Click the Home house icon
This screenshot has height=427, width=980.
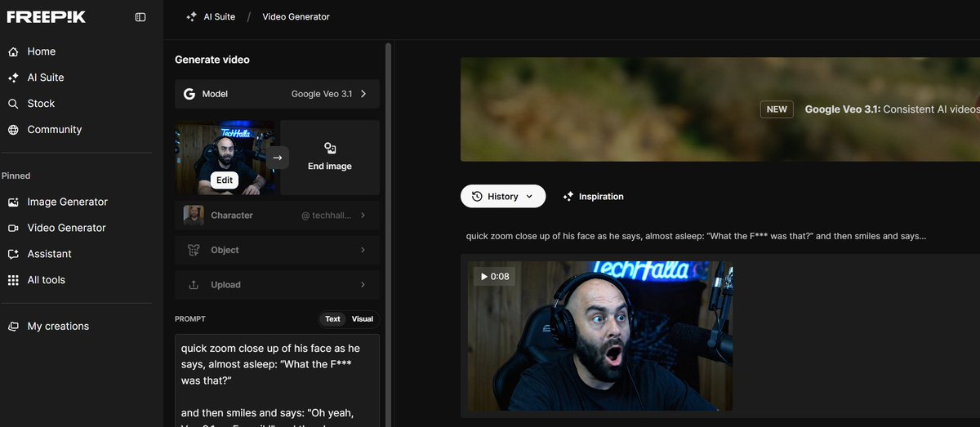pos(13,51)
